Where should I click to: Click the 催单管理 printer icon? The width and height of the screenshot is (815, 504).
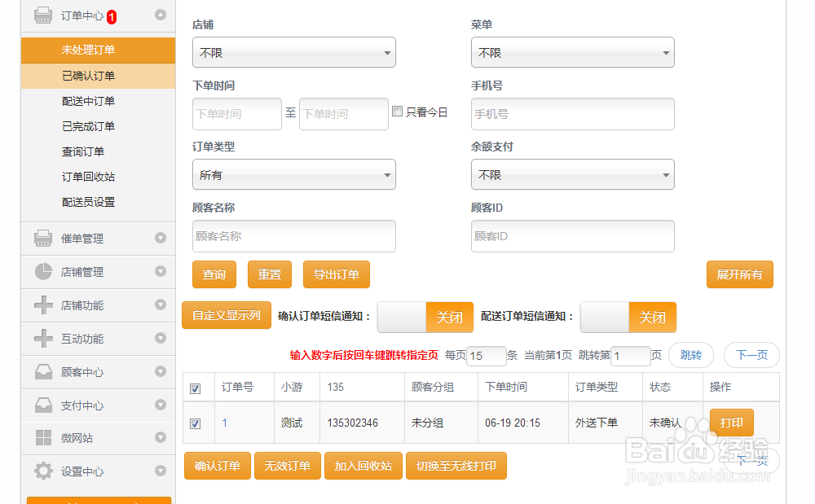(43, 239)
